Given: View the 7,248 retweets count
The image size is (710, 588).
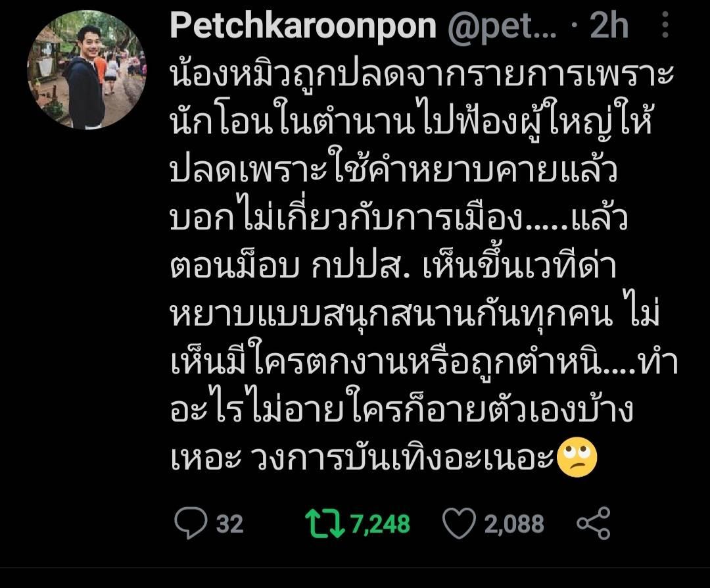Looking at the screenshot, I should coord(380,524).
